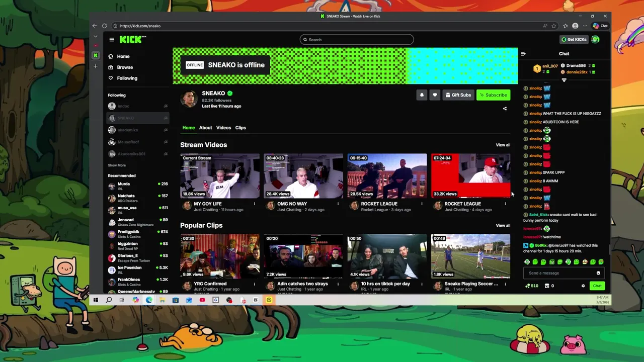Open the chat shop icon

pyautogui.click(x=547, y=286)
